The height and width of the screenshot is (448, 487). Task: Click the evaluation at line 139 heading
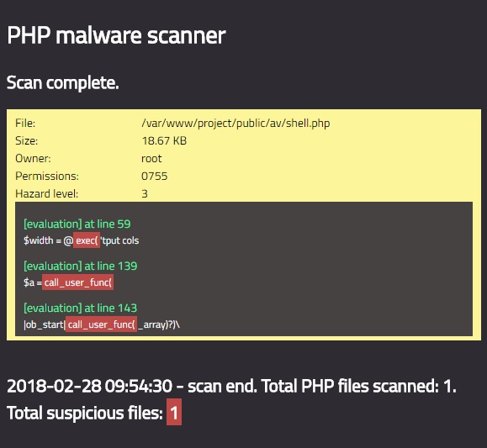point(80,266)
